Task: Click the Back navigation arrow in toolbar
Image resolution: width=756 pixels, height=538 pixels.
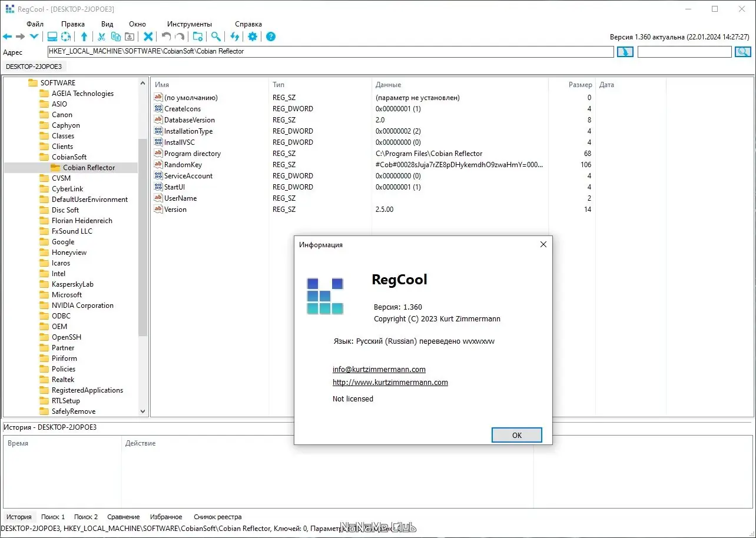Action: click(8, 36)
